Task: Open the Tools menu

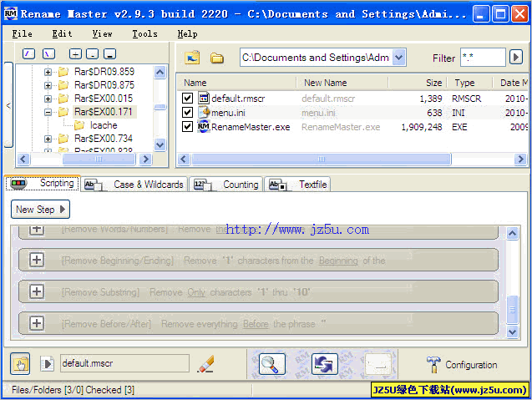Action: tap(144, 33)
